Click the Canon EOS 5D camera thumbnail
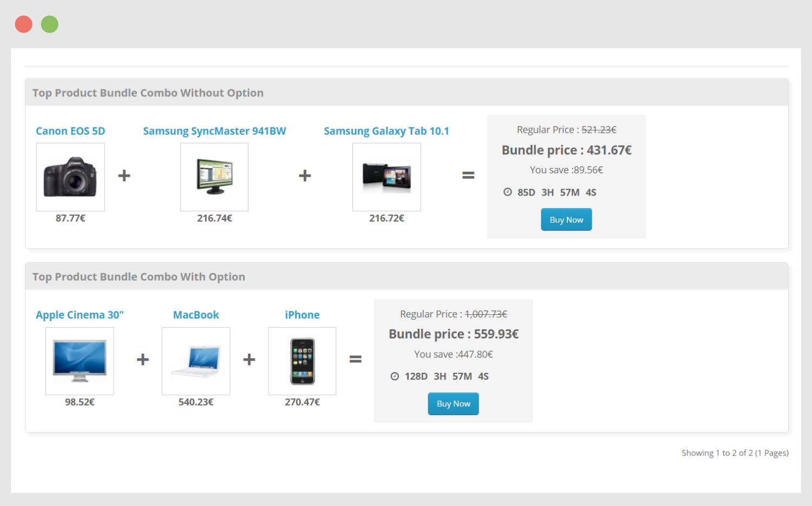Screen dimensions: 812x506 (70, 177)
